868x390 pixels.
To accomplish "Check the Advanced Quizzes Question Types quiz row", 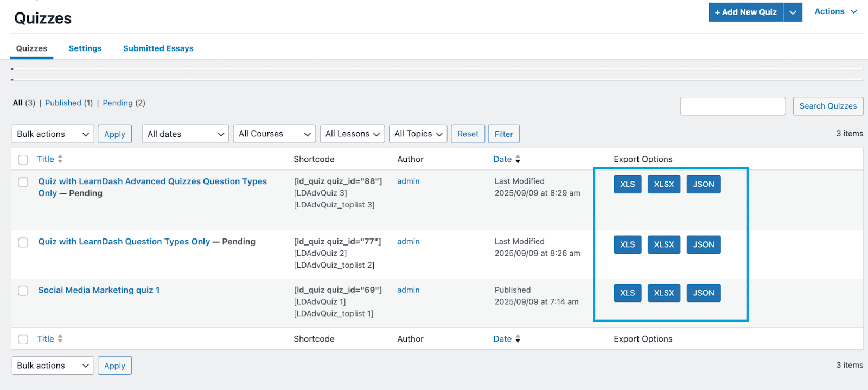I will click(23, 182).
